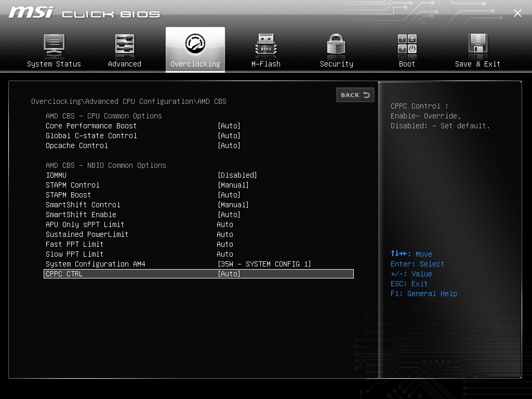The height and width of the screenshot is (399, 532).
Task: Select the APU Only sPPT Limit label
Action: (x=85, y=224)
